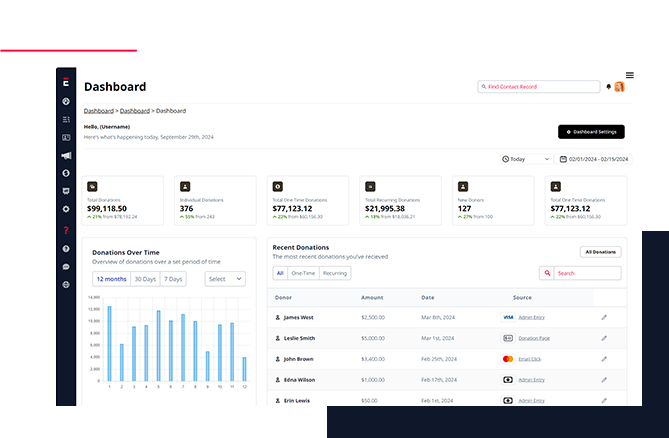Open the 02/01/2024 - 02/15/2024 date range picker
This screenshot has width=669, height=438.
click(x=594, y=159)
